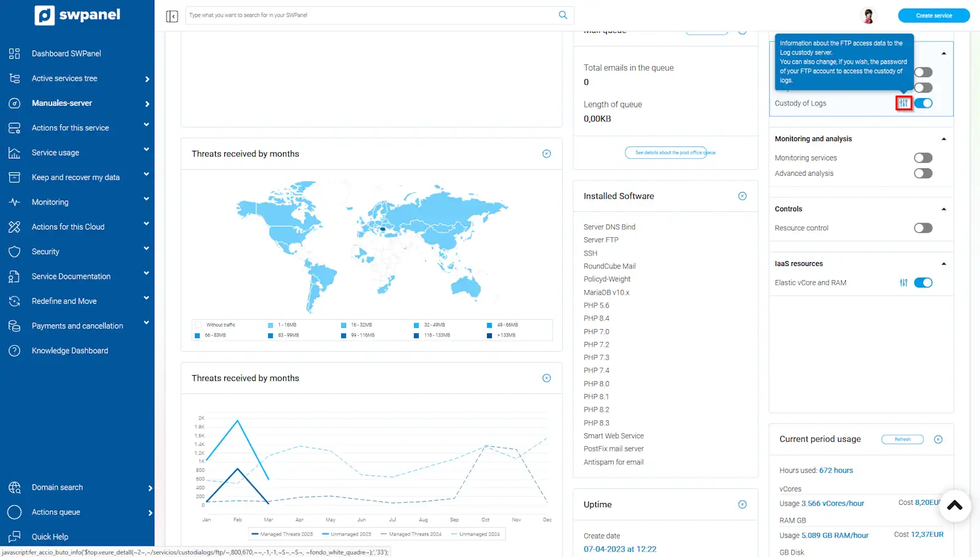The width and height of the screenshot is (980, 557).
Task: Open Elastic vCore and RAM settings icon
Action: click(903, 283)
